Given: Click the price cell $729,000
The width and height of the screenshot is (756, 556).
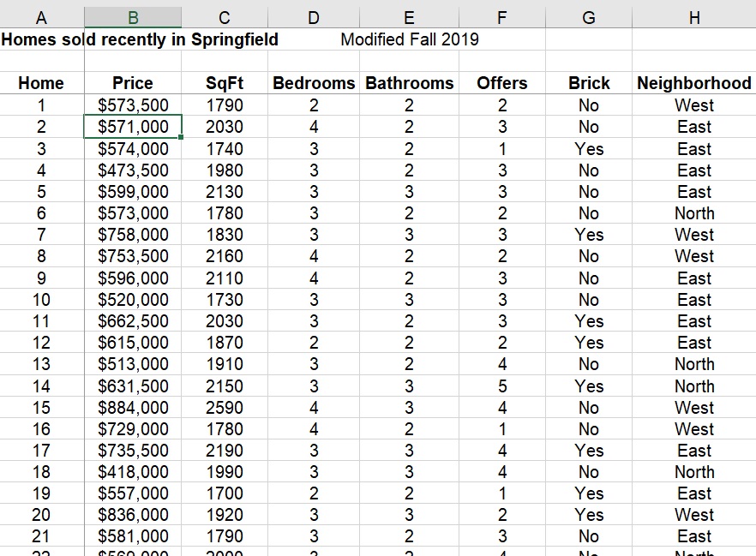Looking at the screenshot, I should (x=133, y=429).
